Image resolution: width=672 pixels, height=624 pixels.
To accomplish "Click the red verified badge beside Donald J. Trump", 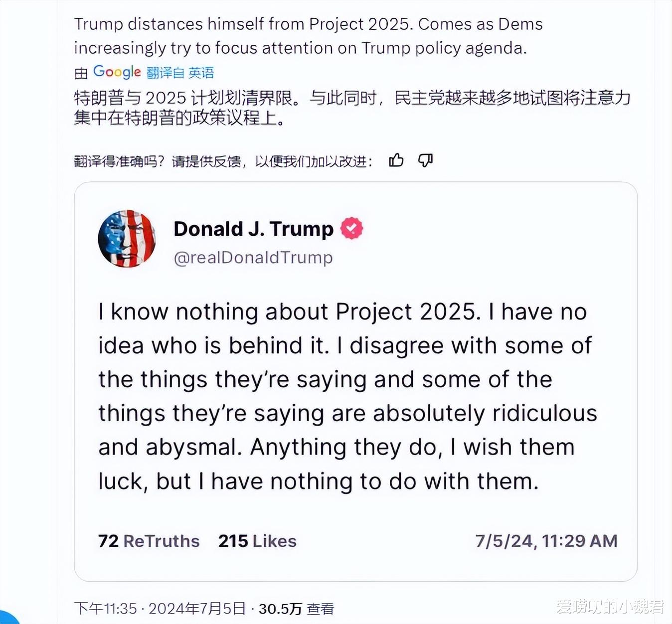I will 352,228.
